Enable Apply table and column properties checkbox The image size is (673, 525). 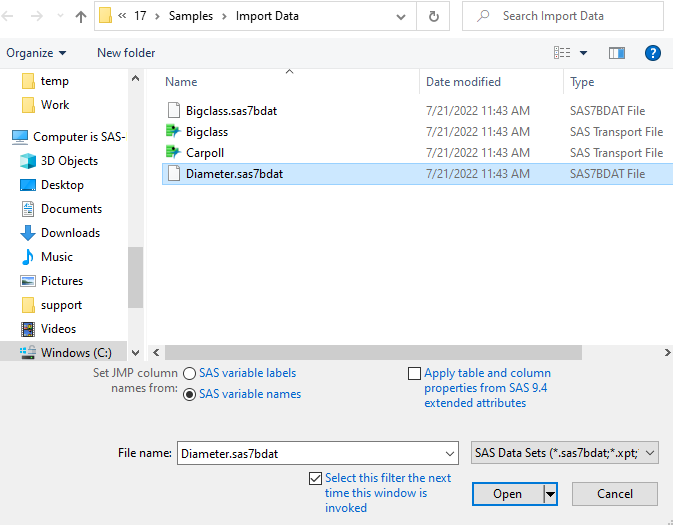tap(414, 373)
